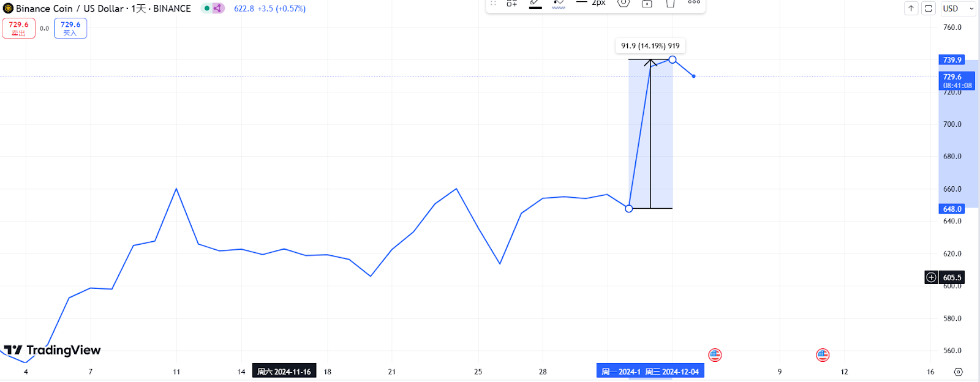Click the red 729.6 sell button
980x382 pixels.
click(x=19, y=28)
